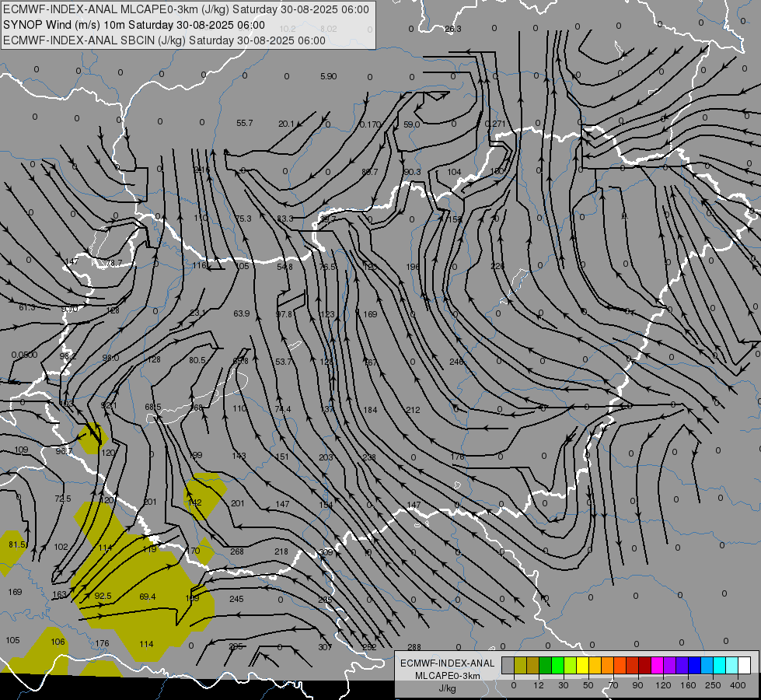Select the white swatch at legend end
Screen dimensions: 761x700
[744, 665]
